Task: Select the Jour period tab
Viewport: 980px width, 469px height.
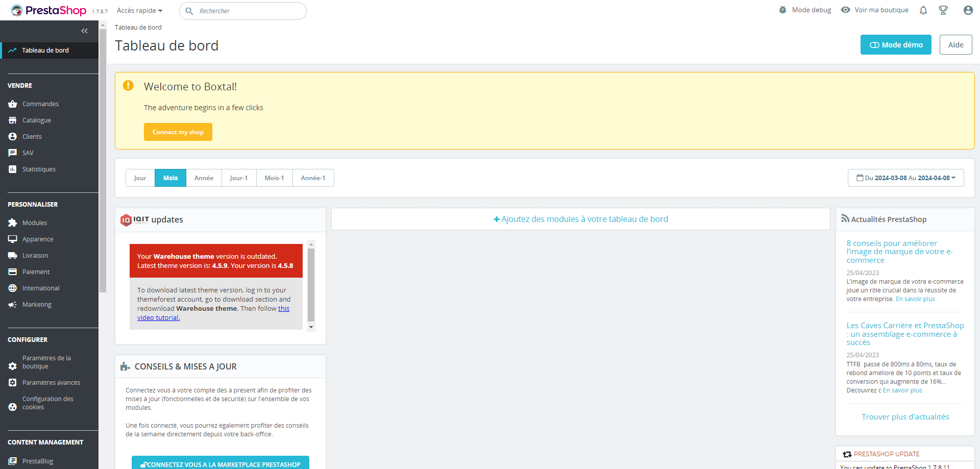Action: tap(140, 178)
